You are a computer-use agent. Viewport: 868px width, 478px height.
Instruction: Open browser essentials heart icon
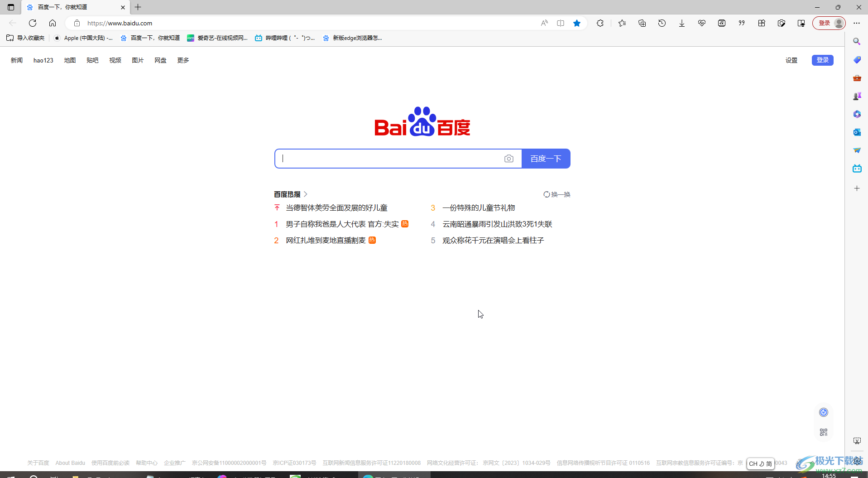pos(702,23)
